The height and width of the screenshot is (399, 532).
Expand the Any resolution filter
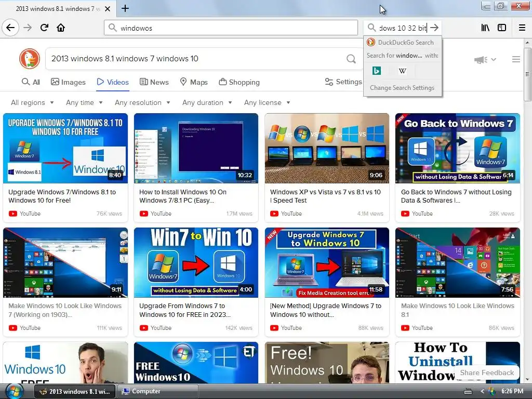tap(142, 102)
